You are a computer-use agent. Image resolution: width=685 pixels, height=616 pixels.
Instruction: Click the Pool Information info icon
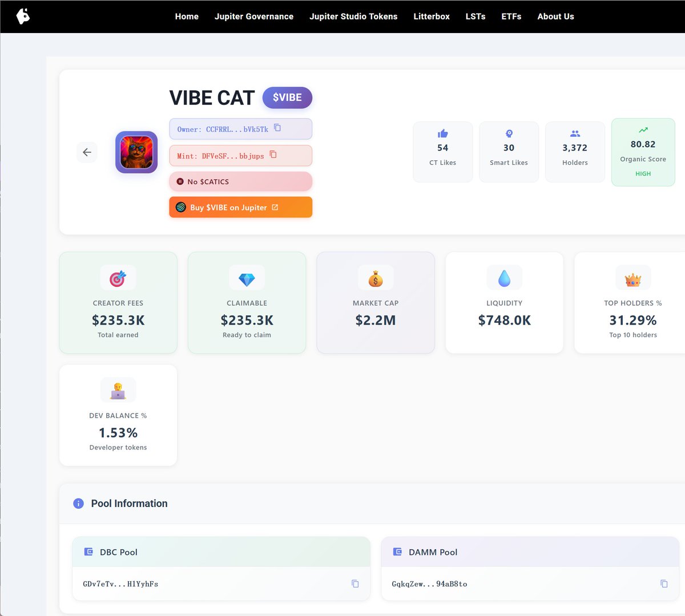78,504
